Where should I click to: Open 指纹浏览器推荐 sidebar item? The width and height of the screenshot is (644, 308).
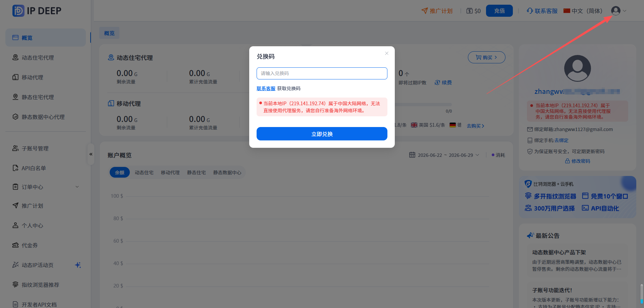pos(46,285)
